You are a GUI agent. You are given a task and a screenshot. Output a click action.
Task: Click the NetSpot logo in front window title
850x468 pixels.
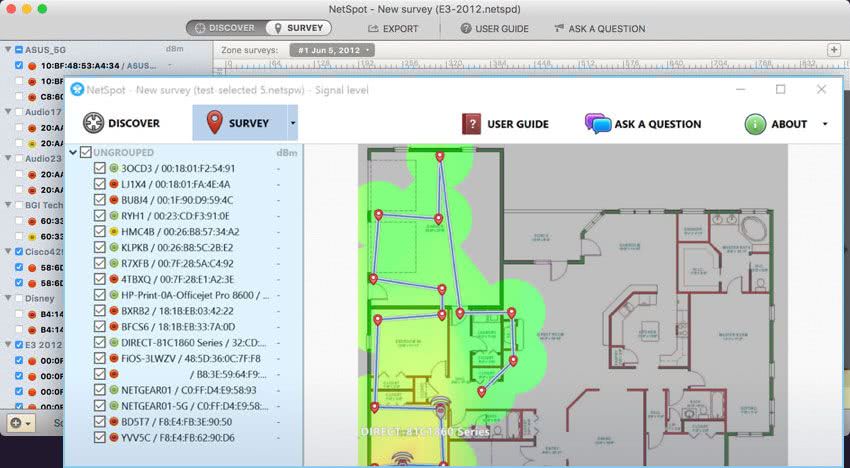tap(78, 89)
